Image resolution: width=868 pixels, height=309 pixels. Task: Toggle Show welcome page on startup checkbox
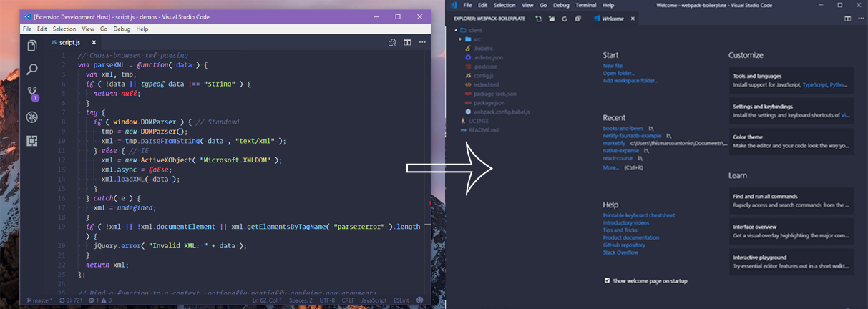608,280
